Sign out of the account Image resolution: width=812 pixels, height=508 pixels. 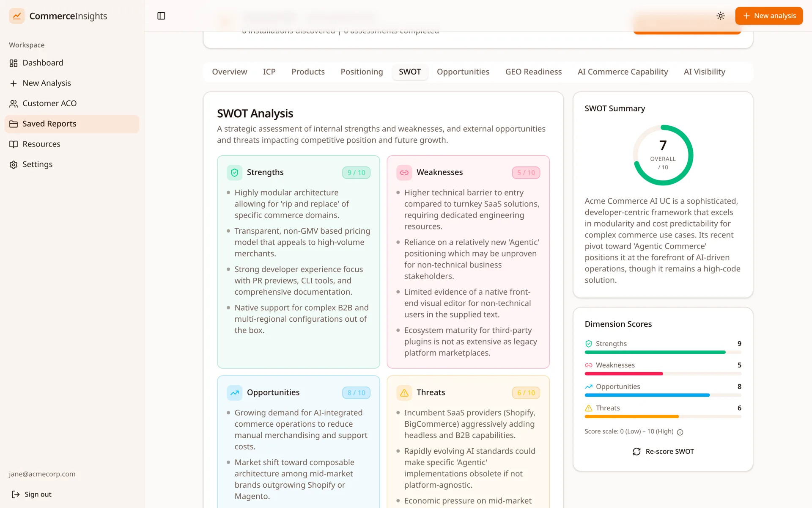point(32,494)
